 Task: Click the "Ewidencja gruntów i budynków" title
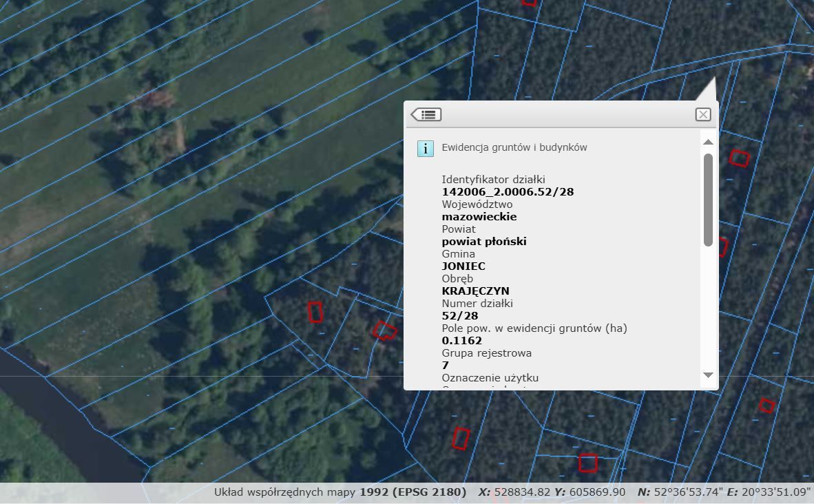click(514, 147)
